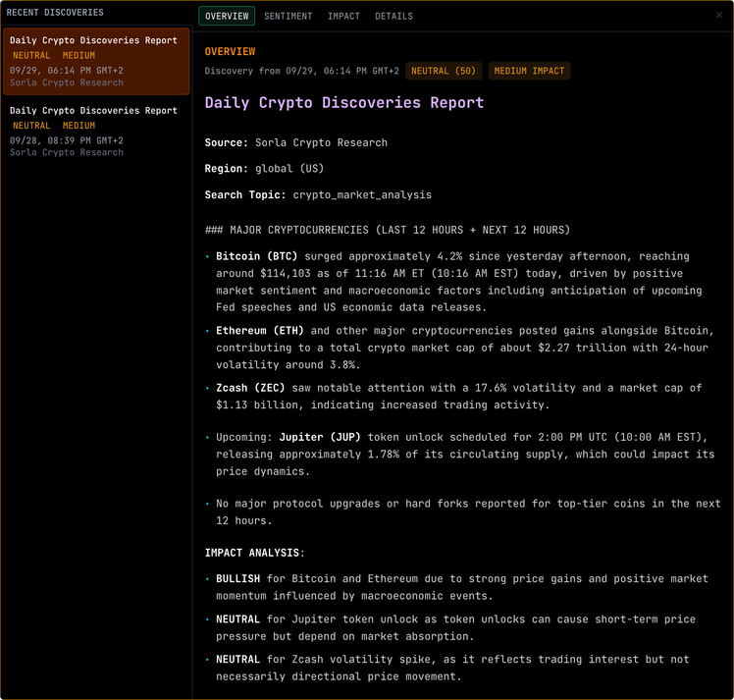This screenshot has width=734, height=700.
Task: Click the IMPACT ANALYSIS heading
Action: tap(254, 553)
